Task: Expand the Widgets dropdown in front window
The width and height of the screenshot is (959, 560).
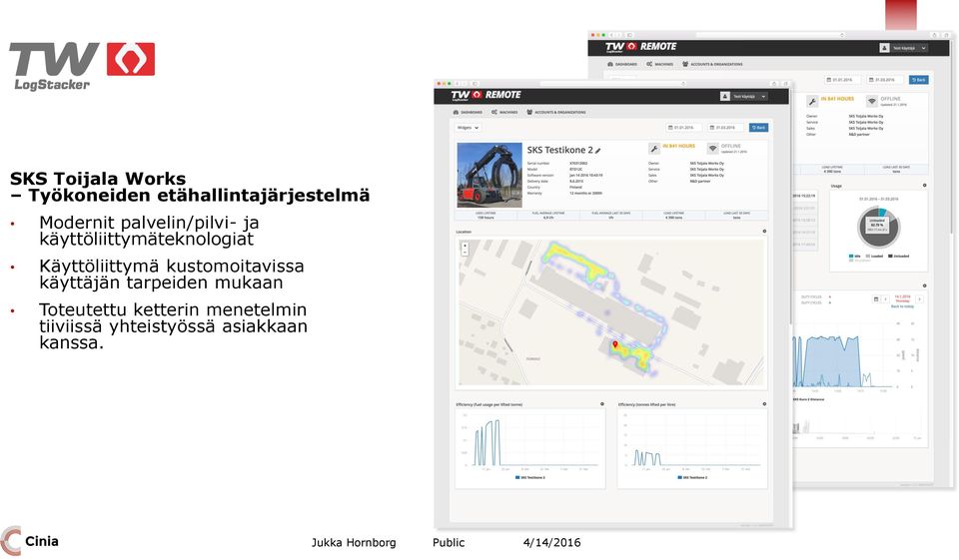Action: tap(468, 128)
